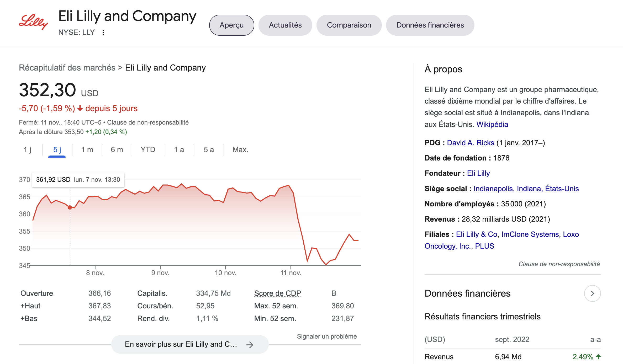Show the 1 a chart range
The height and width of the screenshot is (364, 623).
pyautogui.click(x=179, y=149)
